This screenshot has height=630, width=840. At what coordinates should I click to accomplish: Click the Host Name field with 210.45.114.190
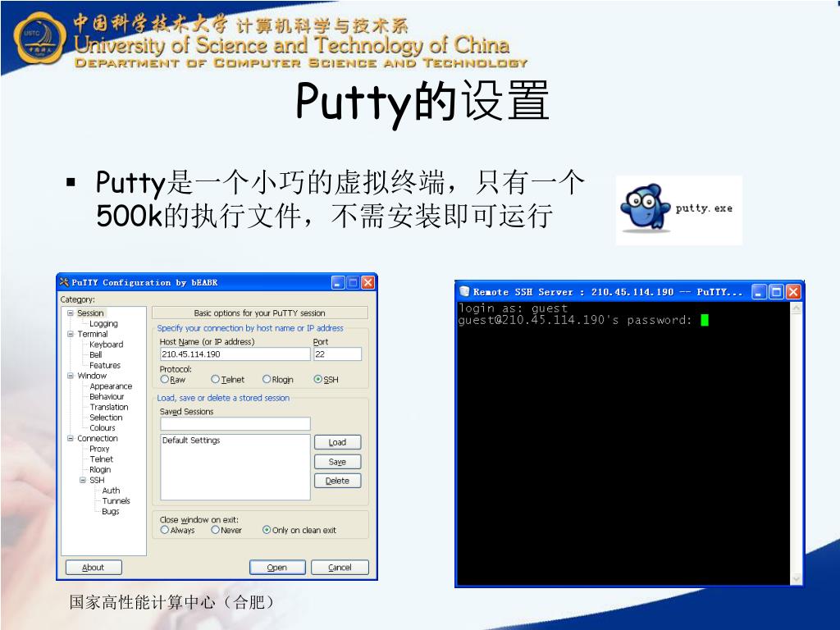[235, 354]
